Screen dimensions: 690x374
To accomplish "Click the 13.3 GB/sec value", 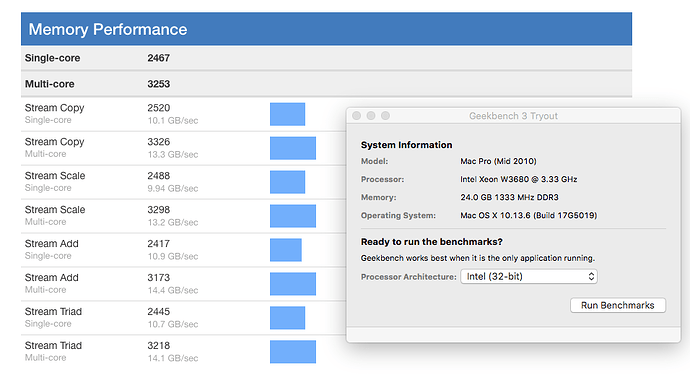I will (172, 154).
